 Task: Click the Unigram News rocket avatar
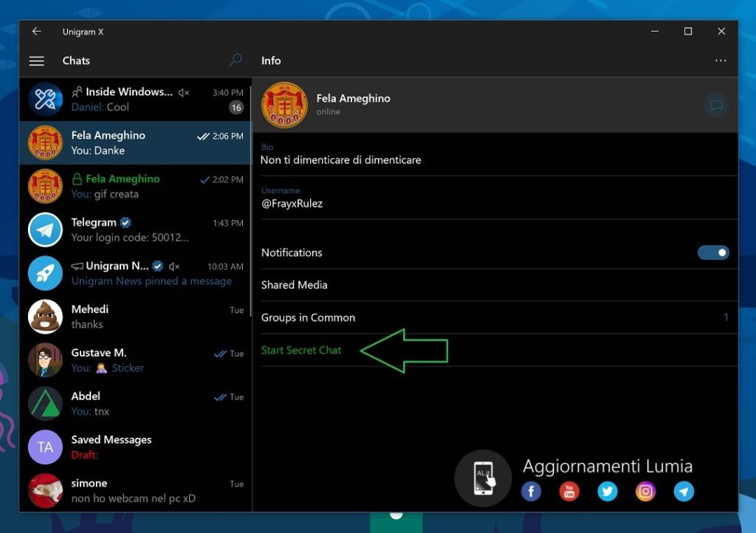click(x=45, y=273)
